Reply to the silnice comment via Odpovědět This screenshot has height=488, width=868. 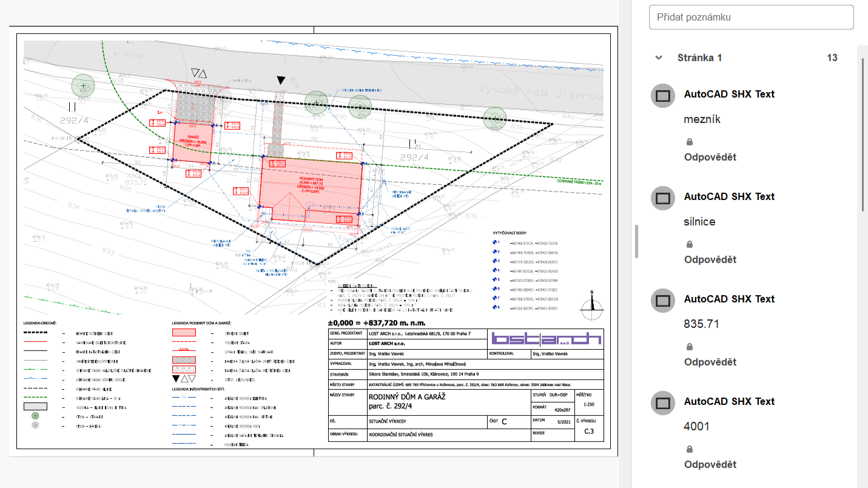click(x=710, y=259)
